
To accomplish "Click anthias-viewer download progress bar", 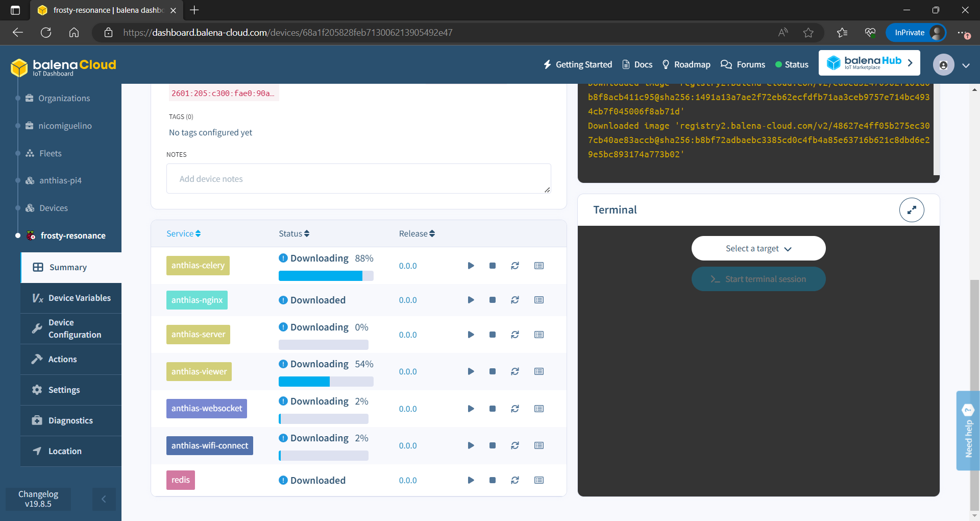I will pos(326,382).
